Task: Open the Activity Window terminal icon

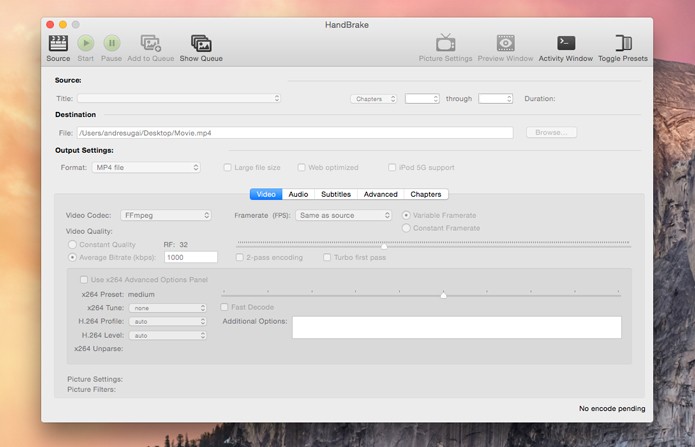Action: (x=566, y=43)
